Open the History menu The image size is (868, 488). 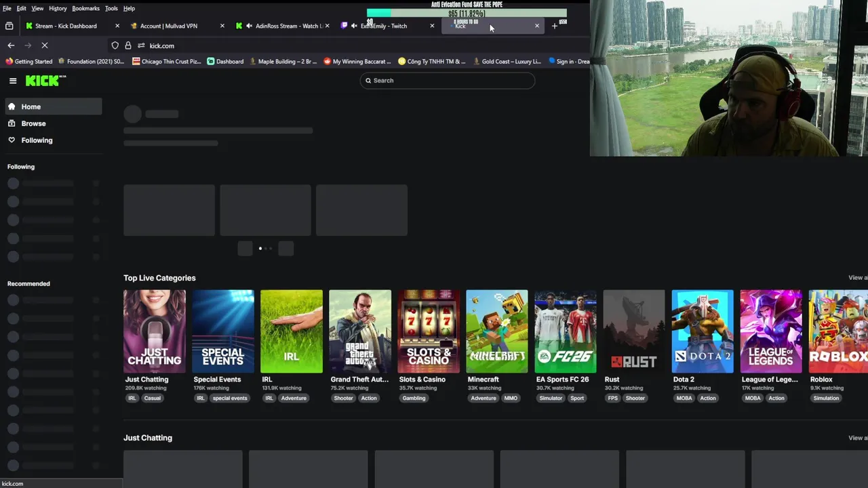58,8
